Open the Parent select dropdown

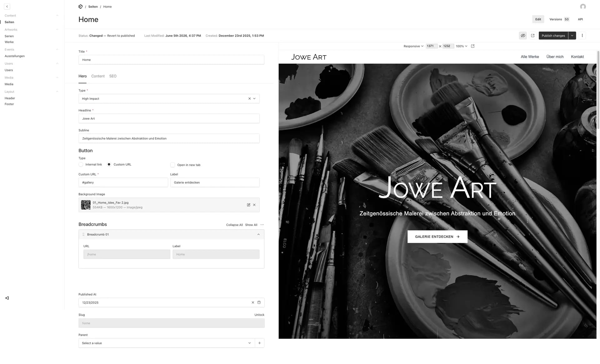tap(249, 343)
